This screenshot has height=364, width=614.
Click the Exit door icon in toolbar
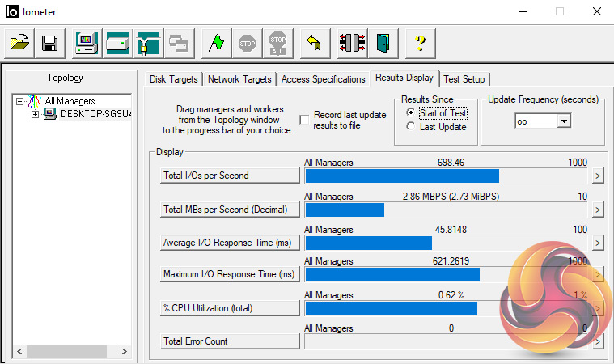(383, 43)
